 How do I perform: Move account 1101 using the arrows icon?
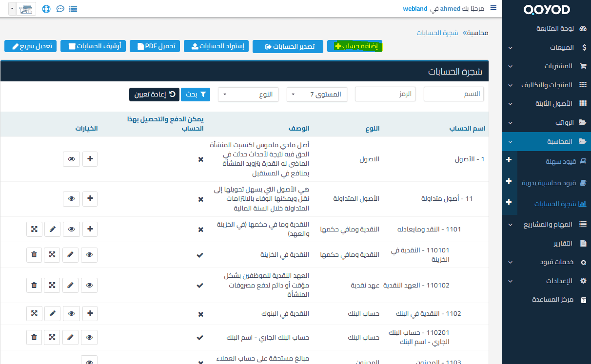point(34,229)
